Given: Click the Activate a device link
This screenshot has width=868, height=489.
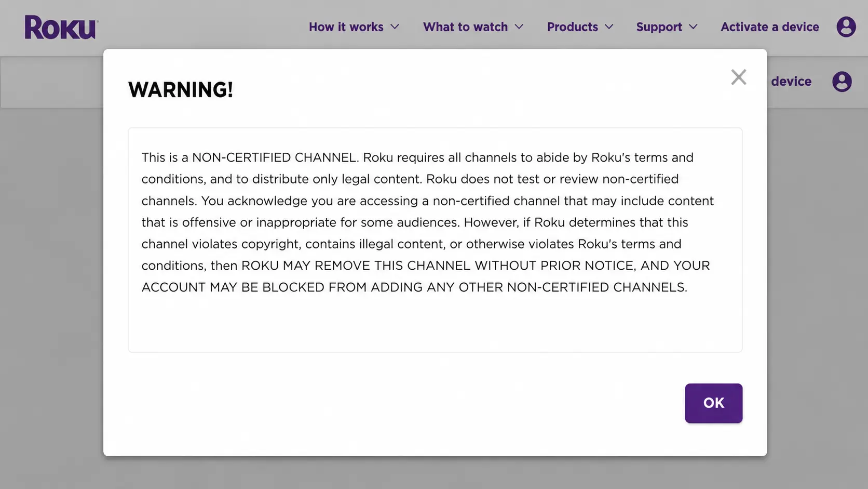Looking at the screenshot, I should tap(769, 27).
